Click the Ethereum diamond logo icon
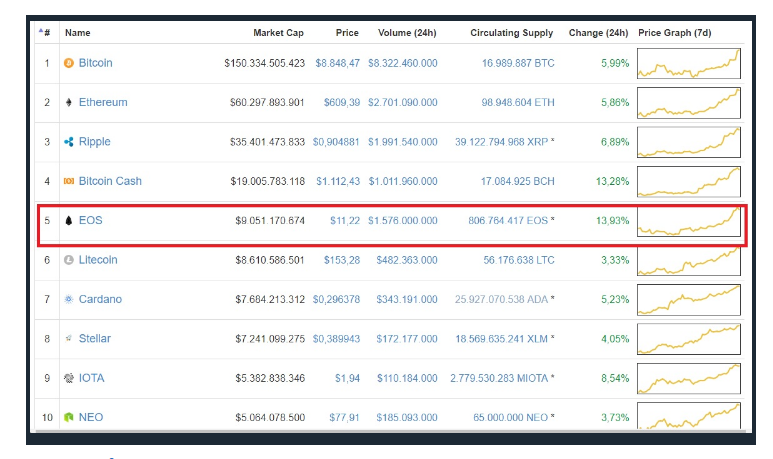 click(x=69, y=103)
